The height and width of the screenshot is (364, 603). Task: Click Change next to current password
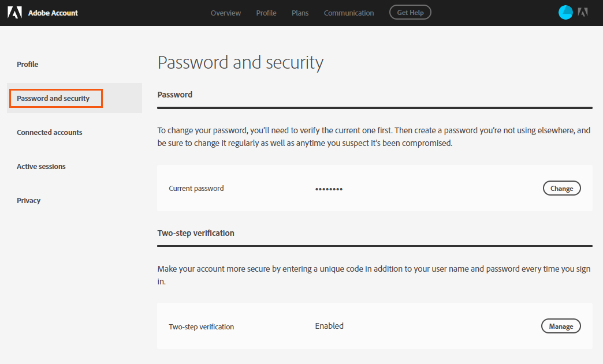[561, 187]
